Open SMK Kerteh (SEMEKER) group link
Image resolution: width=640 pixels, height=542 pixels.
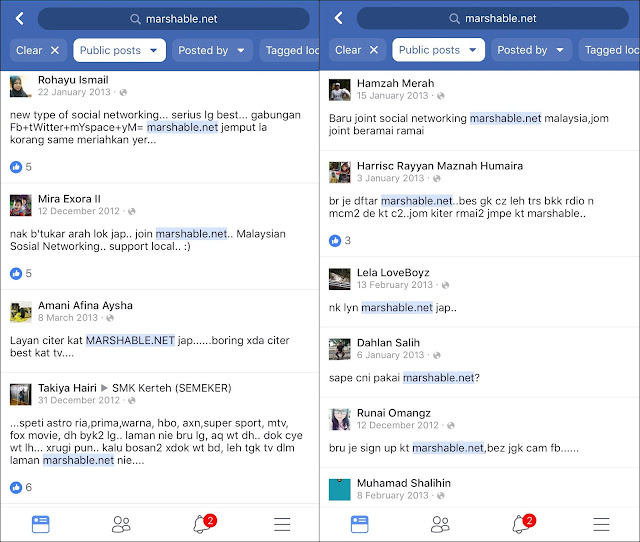coord(172,388)
